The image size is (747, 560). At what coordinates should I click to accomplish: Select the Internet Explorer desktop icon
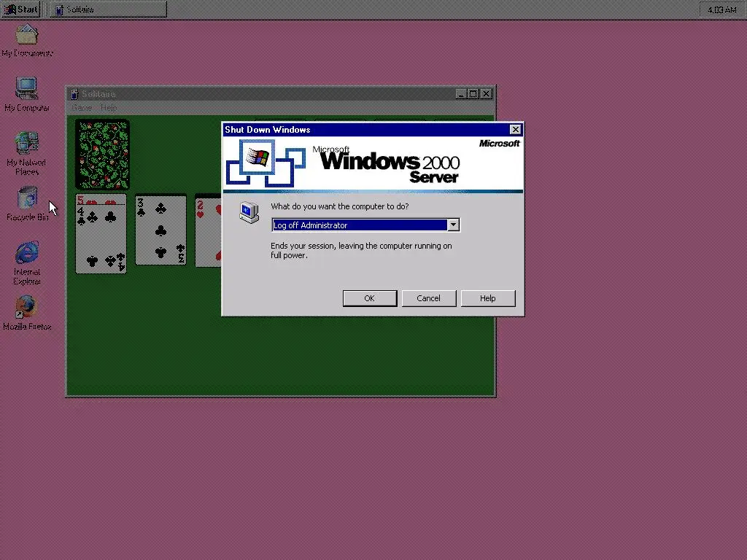pos(27,262)
